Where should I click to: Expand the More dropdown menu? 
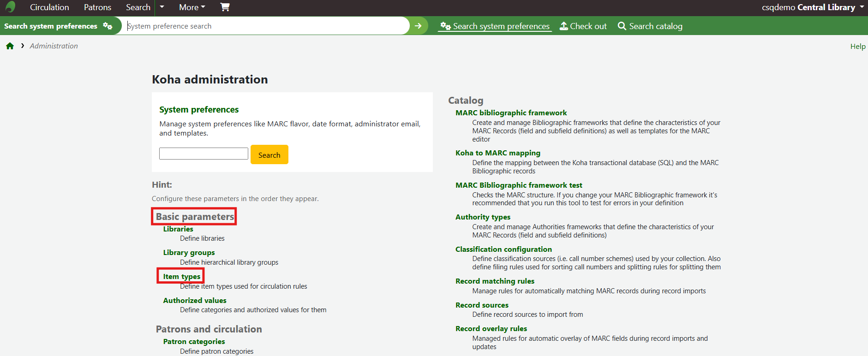(x=192, y=7)
